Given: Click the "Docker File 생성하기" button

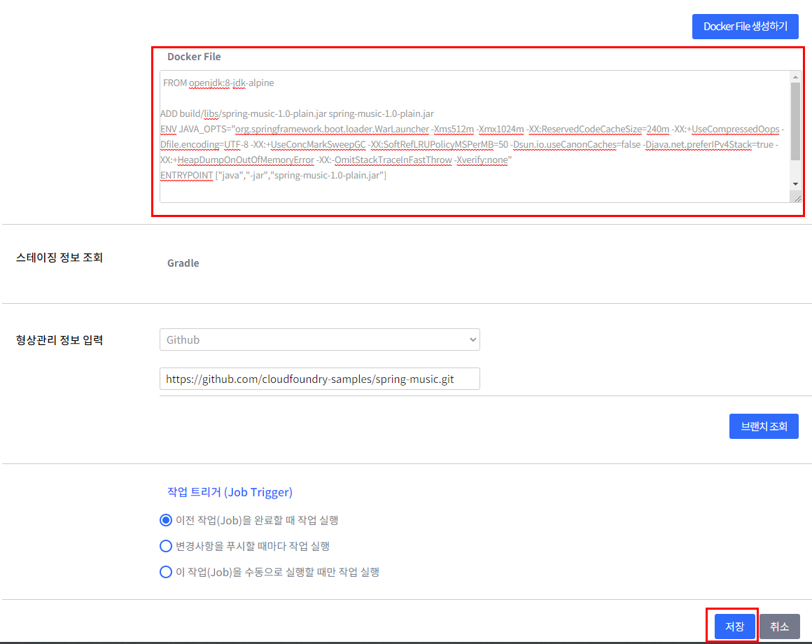Looking at the screenshot, I should click(x=745, y=26).
